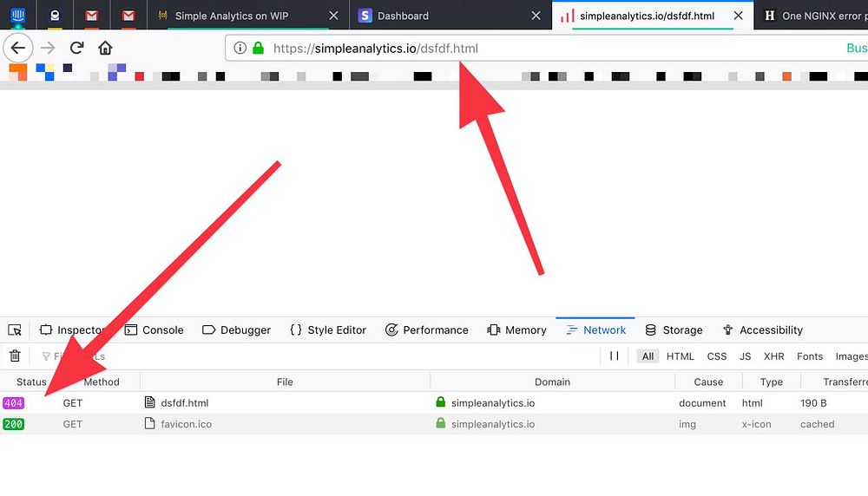Sort by the File column header
The image size is (868, 496).
click(x=285, y=382)
